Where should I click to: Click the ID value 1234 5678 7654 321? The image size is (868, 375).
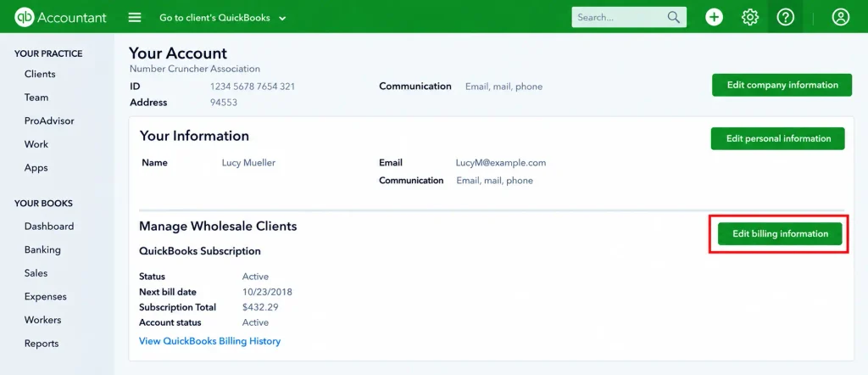coord(253,87)
